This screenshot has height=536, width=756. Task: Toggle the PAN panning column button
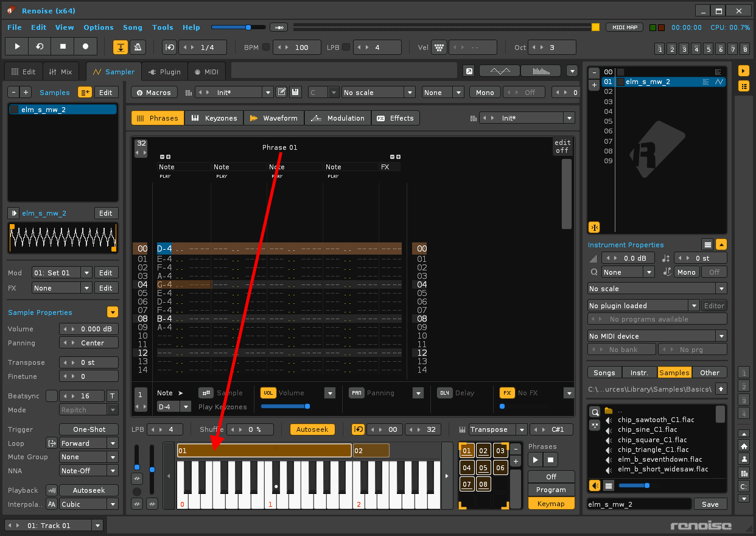coord(357,393)
